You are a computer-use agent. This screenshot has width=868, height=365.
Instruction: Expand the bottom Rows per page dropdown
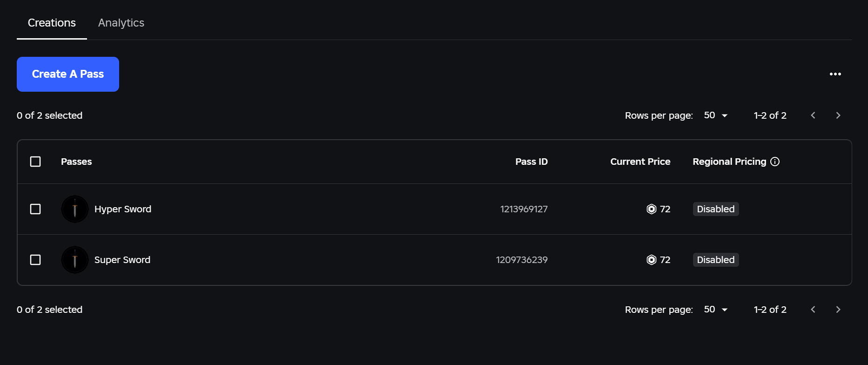point(716,310)
